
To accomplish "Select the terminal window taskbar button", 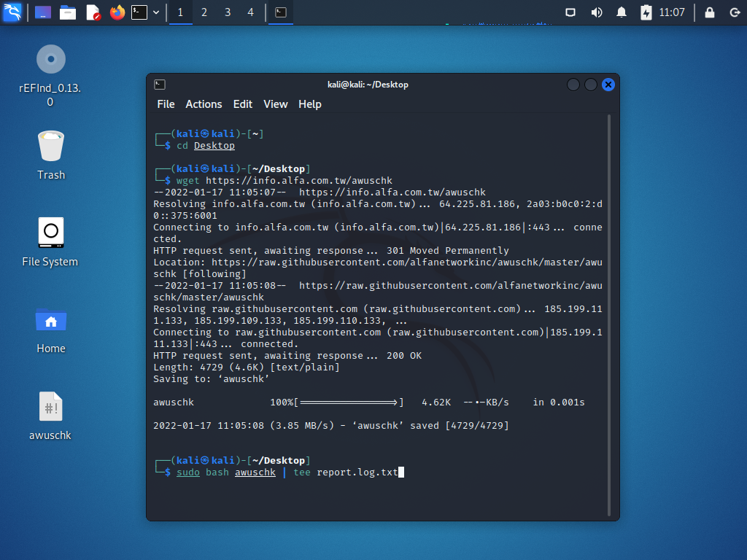I will click(281, 12).
